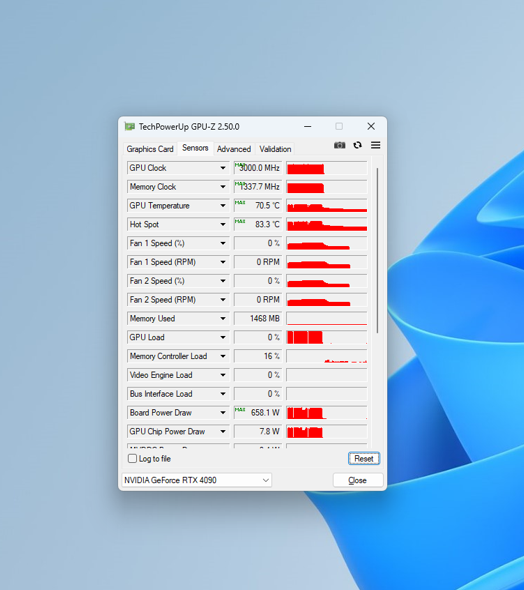524x590 pixels.
Task: Enable the Log to file checkbox
Action: [x=132, y=458]
